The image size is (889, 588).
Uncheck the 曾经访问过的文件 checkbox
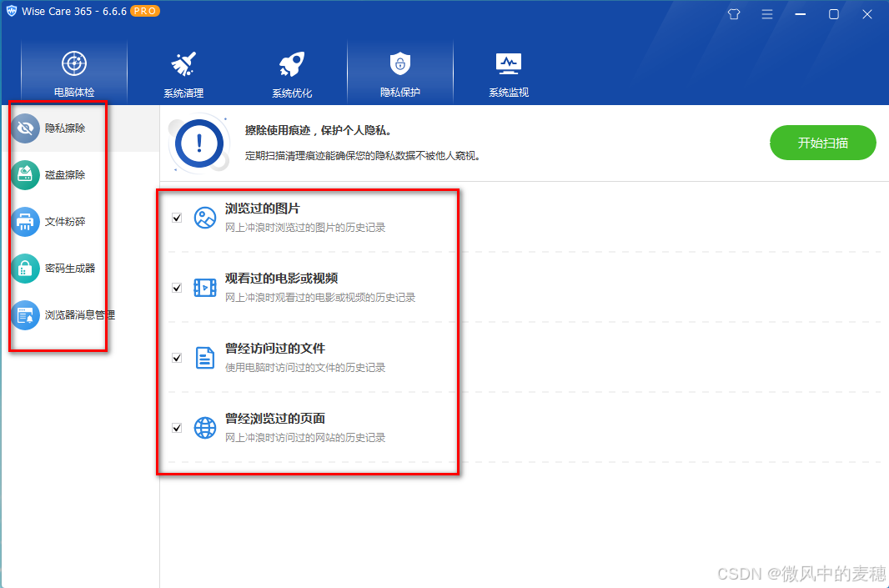click(177, 358)
